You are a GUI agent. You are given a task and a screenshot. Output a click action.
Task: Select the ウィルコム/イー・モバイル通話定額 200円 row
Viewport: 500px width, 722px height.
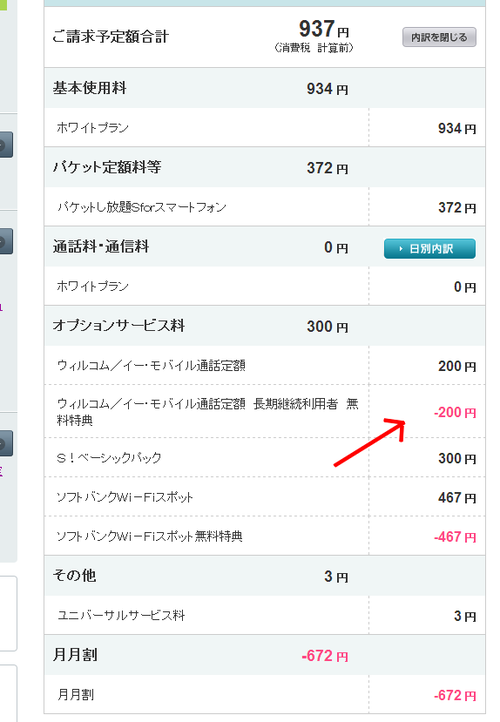265,365
